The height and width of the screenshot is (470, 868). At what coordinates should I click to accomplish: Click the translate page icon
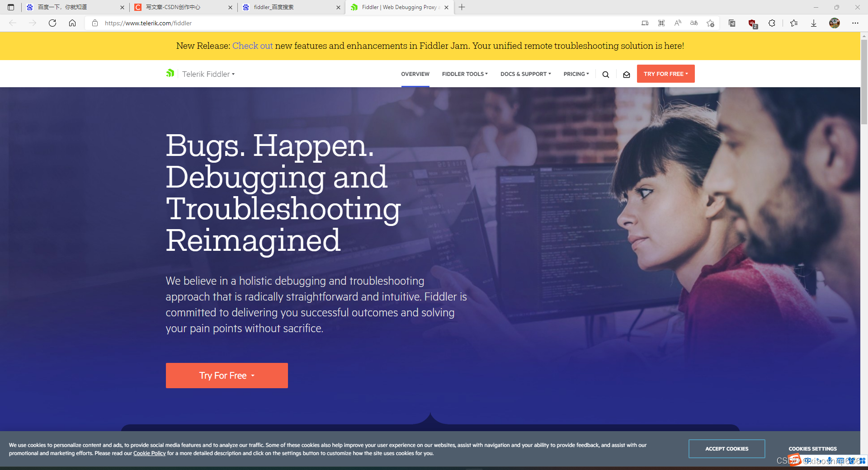(x=694, y=23)
